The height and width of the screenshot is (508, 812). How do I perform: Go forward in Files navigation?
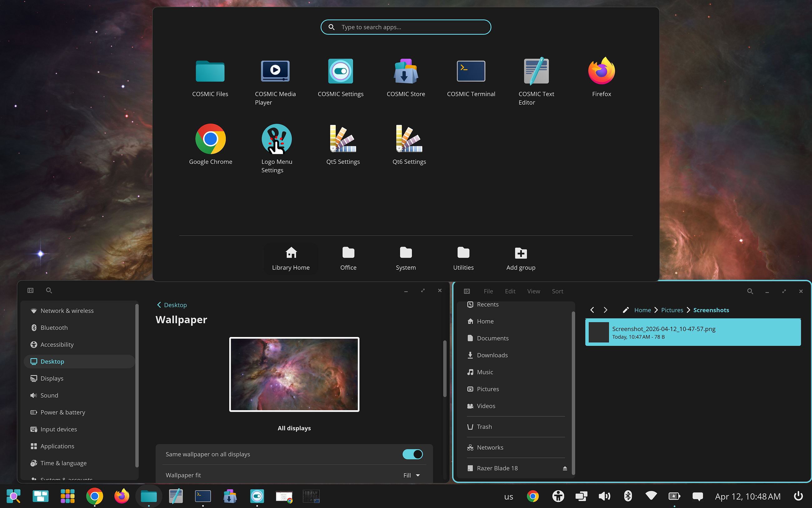(605, 310)
